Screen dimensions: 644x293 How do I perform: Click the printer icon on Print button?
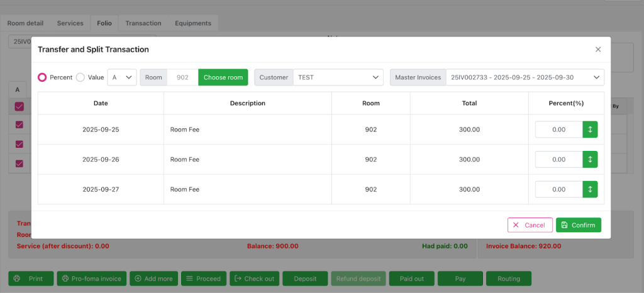[x=17, y=279]
